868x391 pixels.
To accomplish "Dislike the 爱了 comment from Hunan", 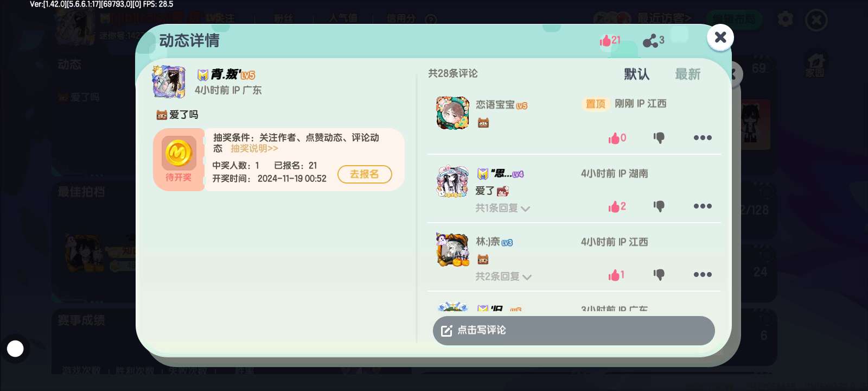I will pos(659,206).
